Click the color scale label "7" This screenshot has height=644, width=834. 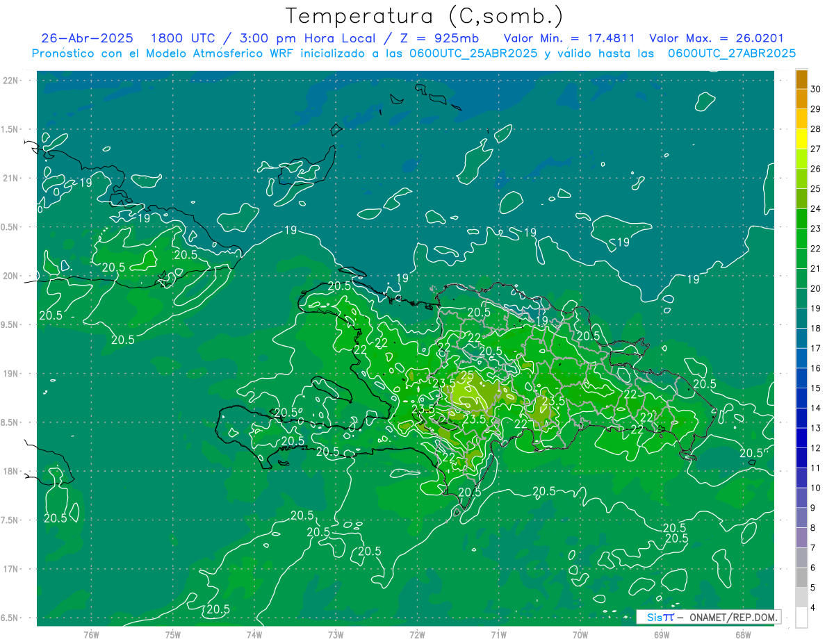(x=812, y=547)
